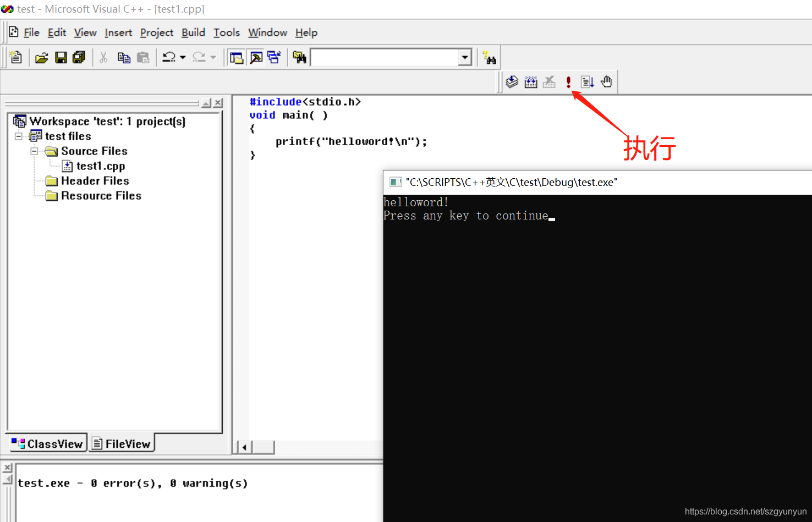Open the Redo history dropdown arrow

213,57
